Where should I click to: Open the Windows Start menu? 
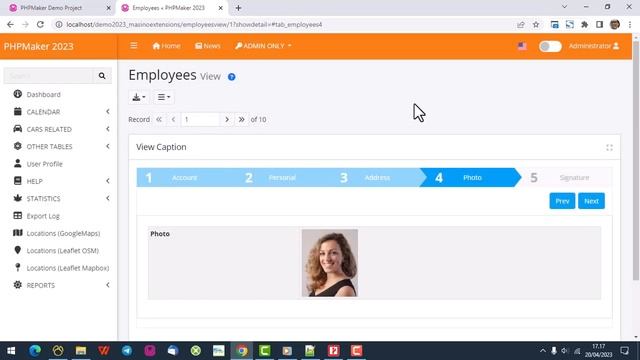click(11, 351)
